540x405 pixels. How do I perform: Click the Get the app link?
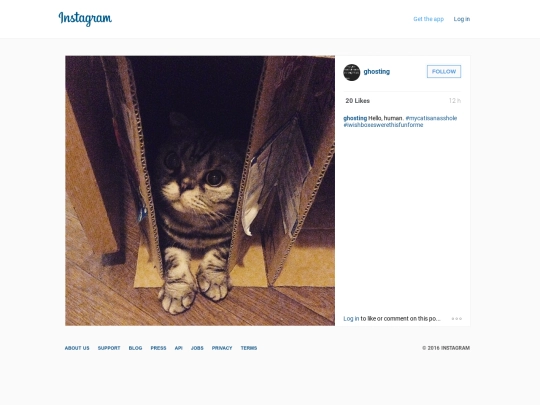pyautogui.click(x=428, y=19)
